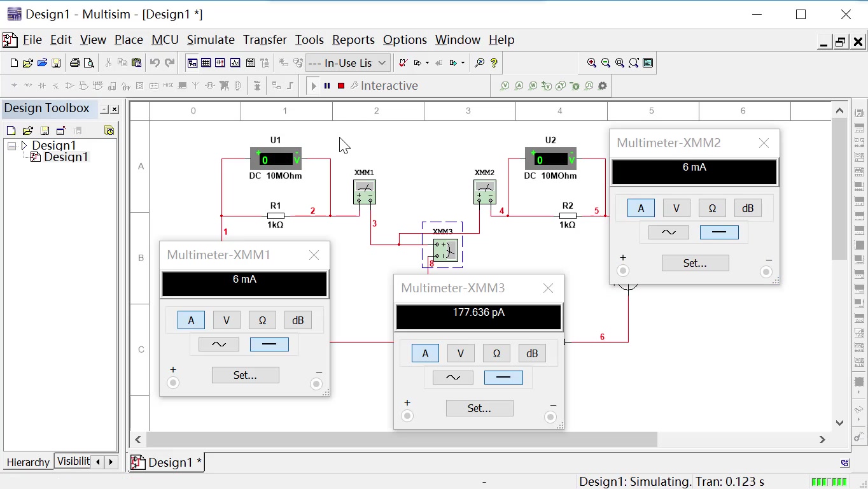Select XMM2 multimeter instrument on canvas

485,192
